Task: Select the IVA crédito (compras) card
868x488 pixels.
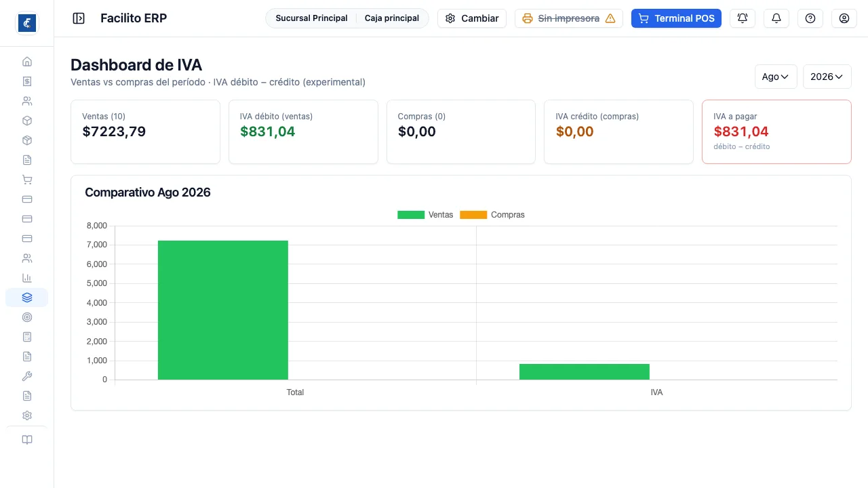Action: 618,132
